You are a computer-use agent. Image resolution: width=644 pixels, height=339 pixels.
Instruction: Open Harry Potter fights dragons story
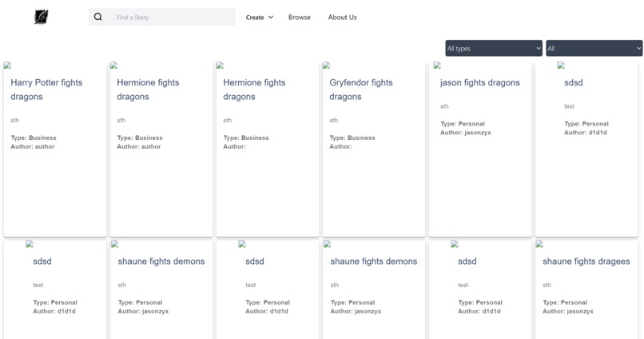46,90
